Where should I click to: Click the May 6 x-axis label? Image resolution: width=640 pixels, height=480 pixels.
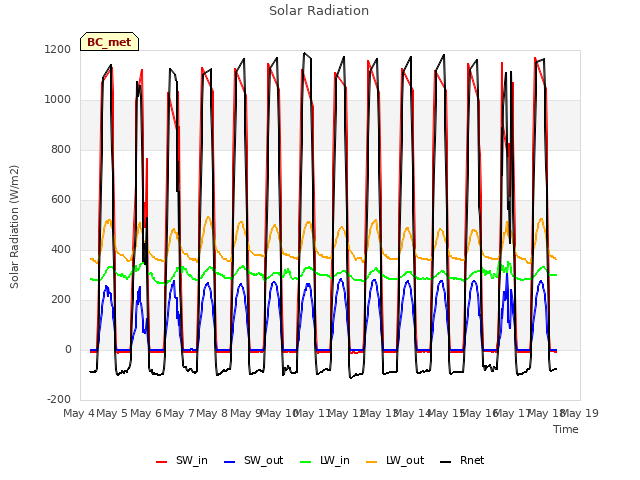(146, 413)
